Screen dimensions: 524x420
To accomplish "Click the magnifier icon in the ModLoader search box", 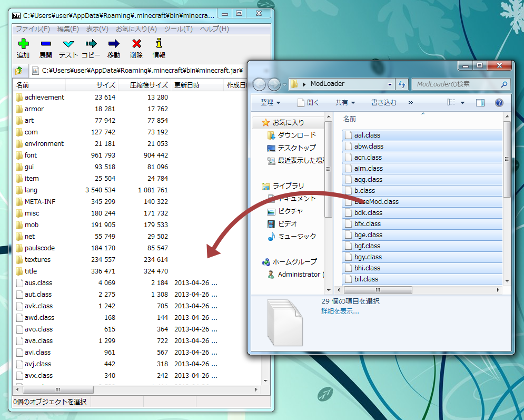I will click(x=504, y=84).
